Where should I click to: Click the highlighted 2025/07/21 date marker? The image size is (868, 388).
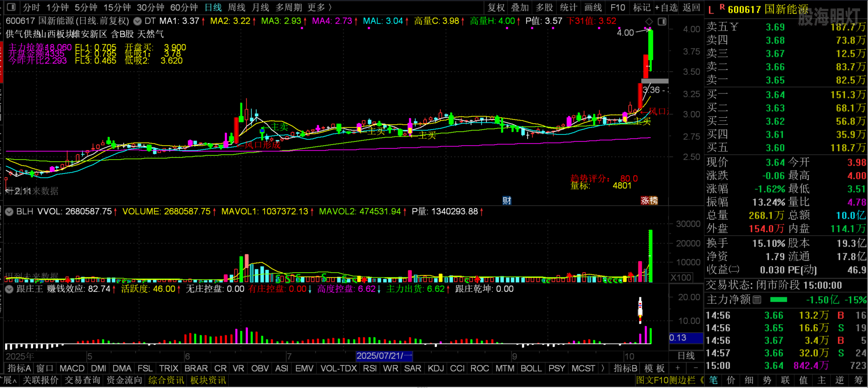pos(384,356)
